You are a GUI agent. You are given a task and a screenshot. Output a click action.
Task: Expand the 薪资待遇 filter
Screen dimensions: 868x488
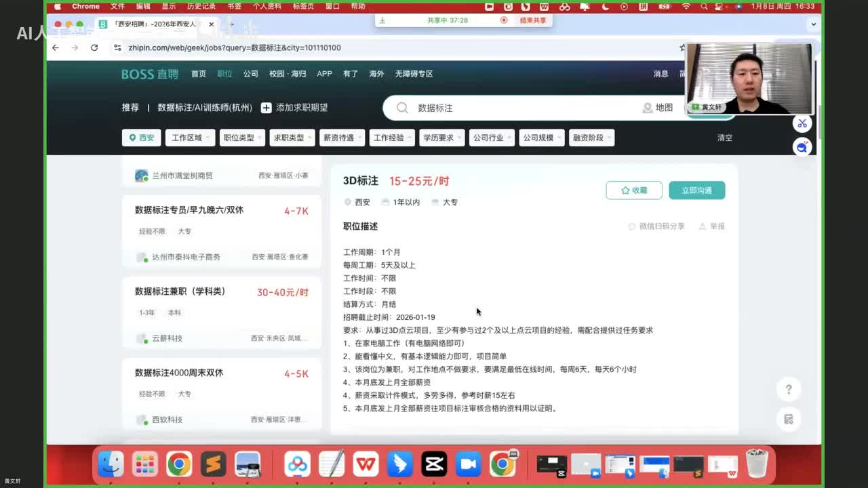[x=342, y=138]
